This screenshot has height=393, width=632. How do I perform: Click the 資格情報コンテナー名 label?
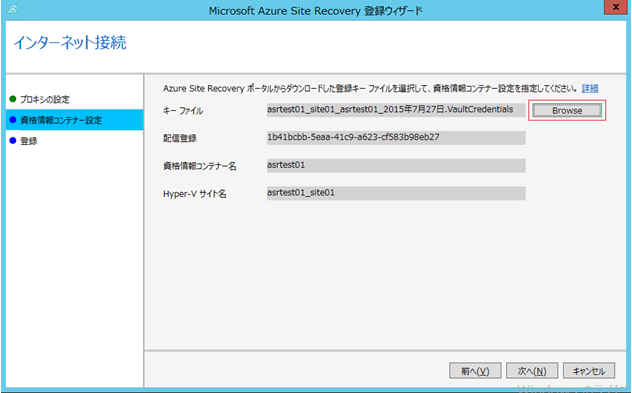pyautogui.click(x=200, y=166)
